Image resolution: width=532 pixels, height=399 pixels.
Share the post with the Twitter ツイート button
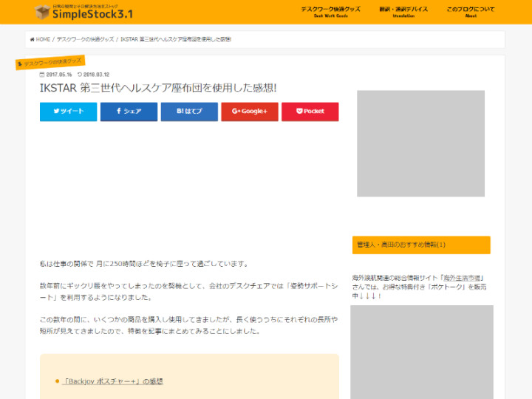point(68,112)
